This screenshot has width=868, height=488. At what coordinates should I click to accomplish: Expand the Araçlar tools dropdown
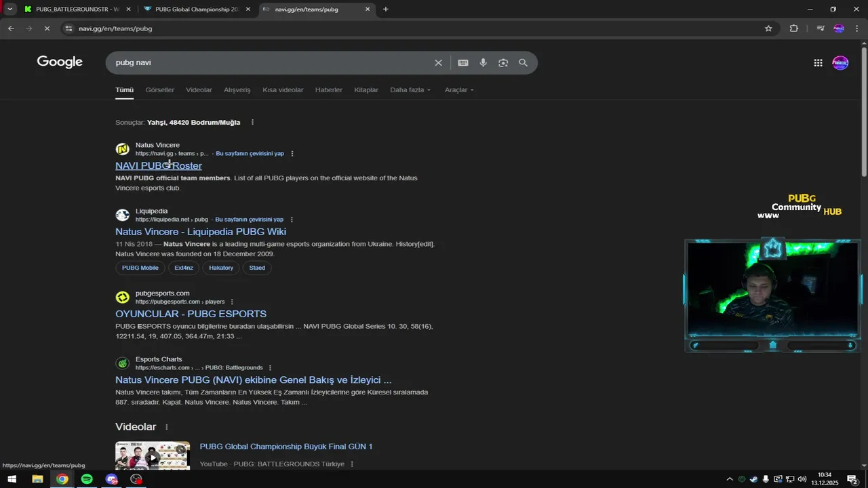[x=459, y=90]
